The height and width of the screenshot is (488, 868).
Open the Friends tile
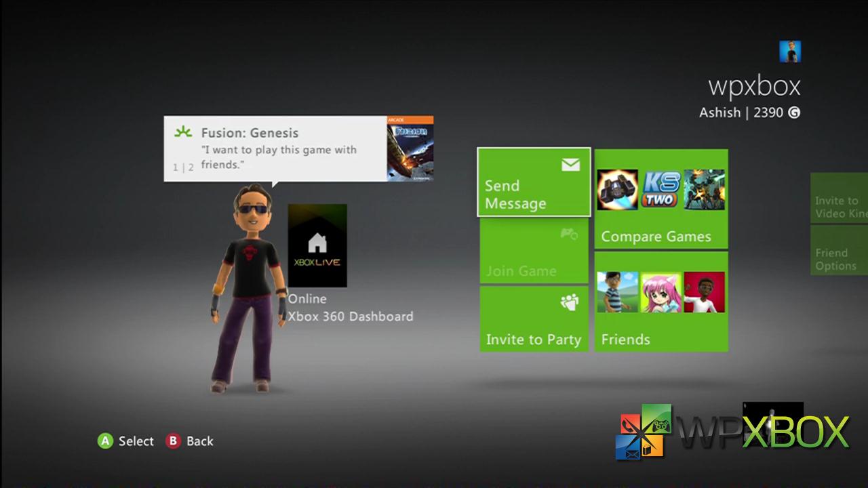pos(661,302)
